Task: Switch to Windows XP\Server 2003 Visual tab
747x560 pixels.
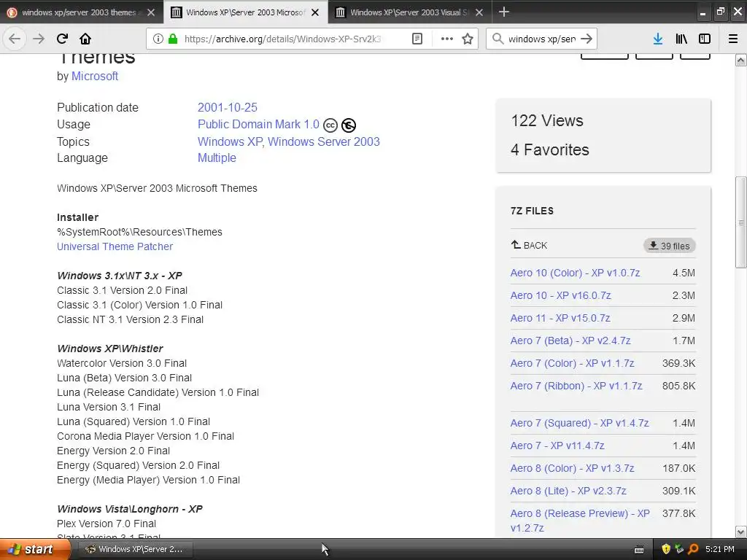Action: point(410,12)
